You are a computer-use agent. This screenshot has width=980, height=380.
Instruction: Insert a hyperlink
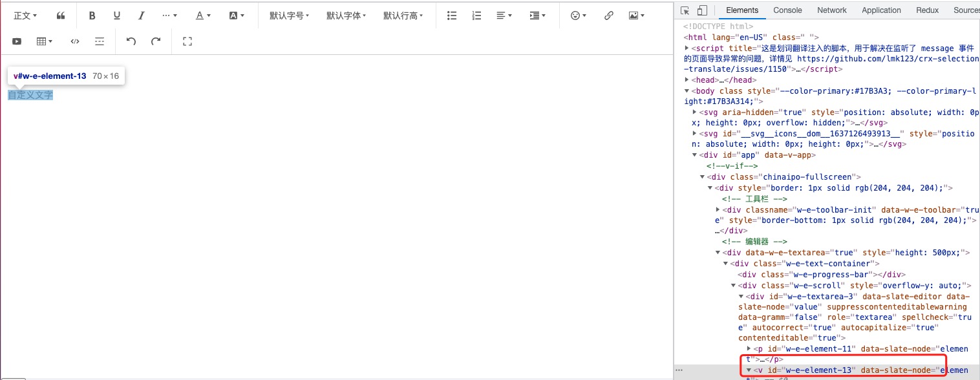coord(608,16)
